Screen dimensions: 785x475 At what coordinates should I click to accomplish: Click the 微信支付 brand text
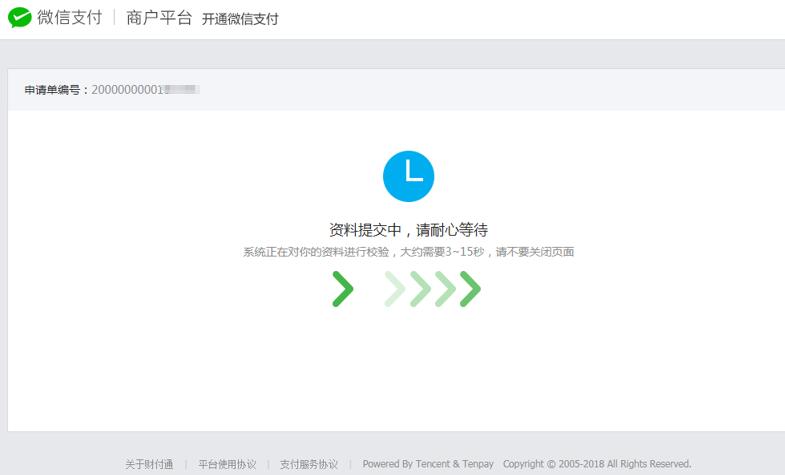click(x=70, y=18)
